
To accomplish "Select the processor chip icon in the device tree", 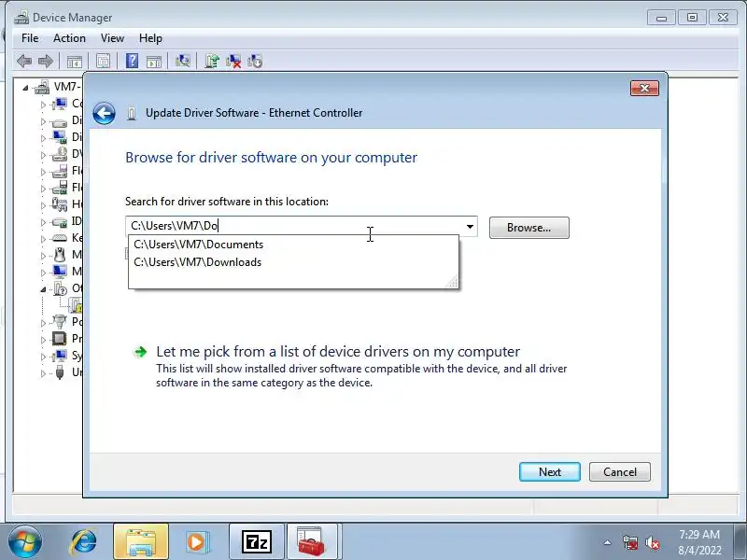I will (x=60, y=339).
